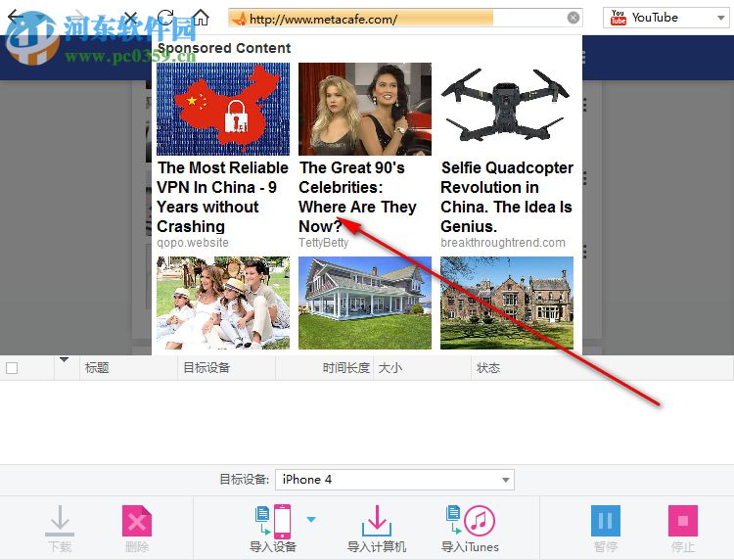The width and height of the screenshot is (734, 560).
Task: Sort by 目标设备 column header
Action: (x=227, y=368)
